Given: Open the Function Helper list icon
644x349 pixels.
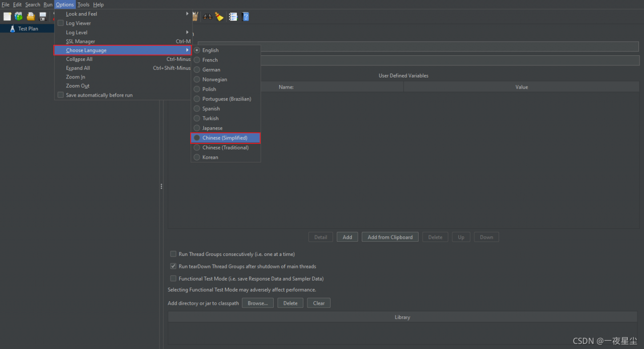Looking at the screenshot, I should tap(233, 17).
